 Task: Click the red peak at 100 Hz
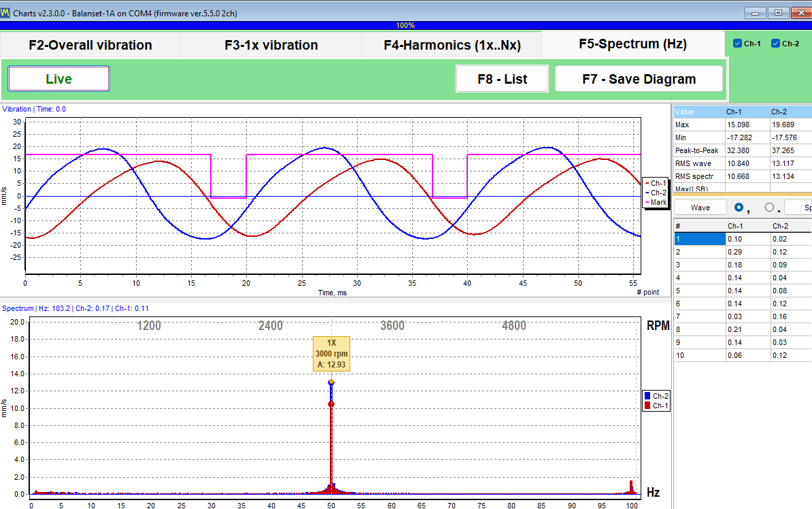click(630, 487)
